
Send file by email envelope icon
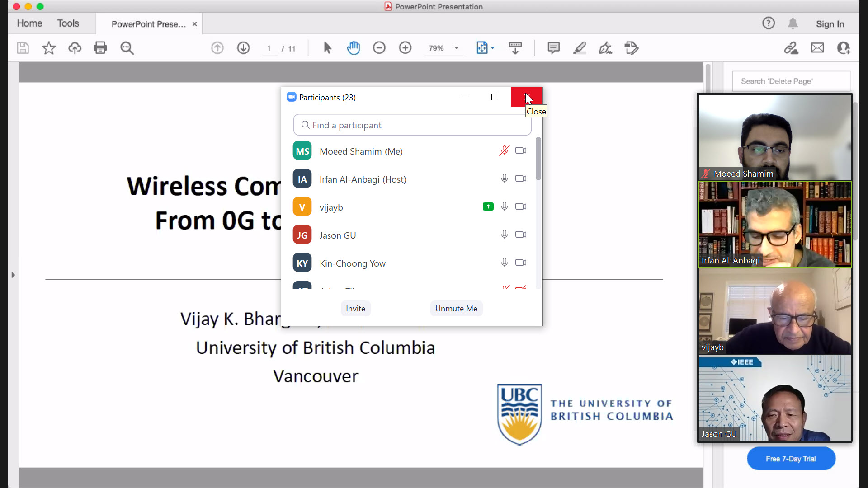tap(817, 48)
